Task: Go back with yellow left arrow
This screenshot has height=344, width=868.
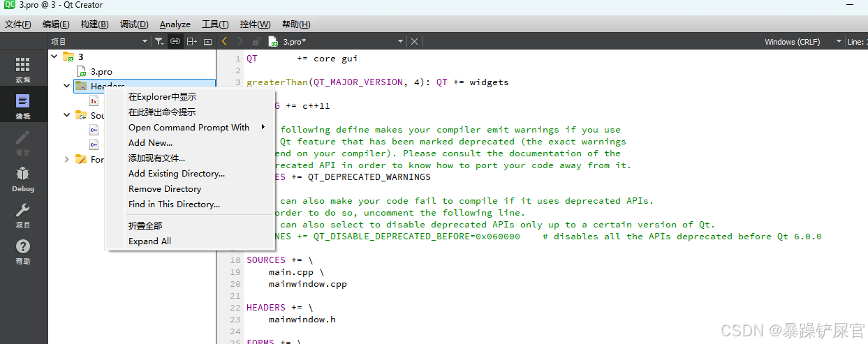Action: pos(224,42)
